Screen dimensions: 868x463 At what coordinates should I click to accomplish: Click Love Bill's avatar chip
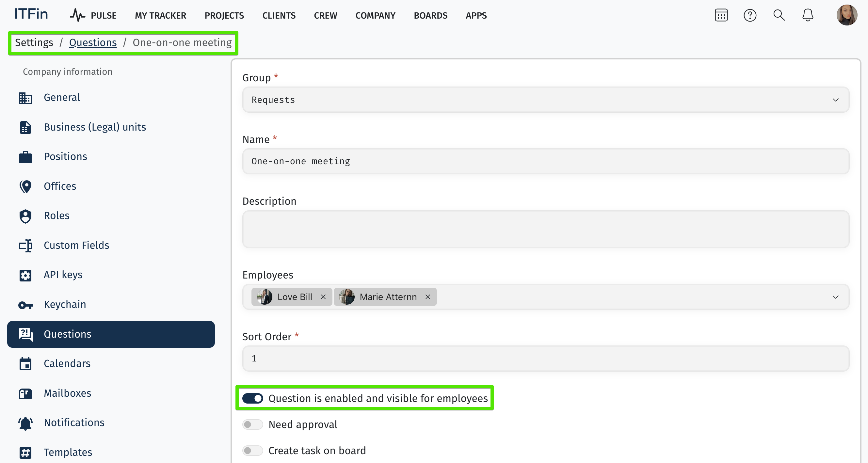(x=264, y=297)
